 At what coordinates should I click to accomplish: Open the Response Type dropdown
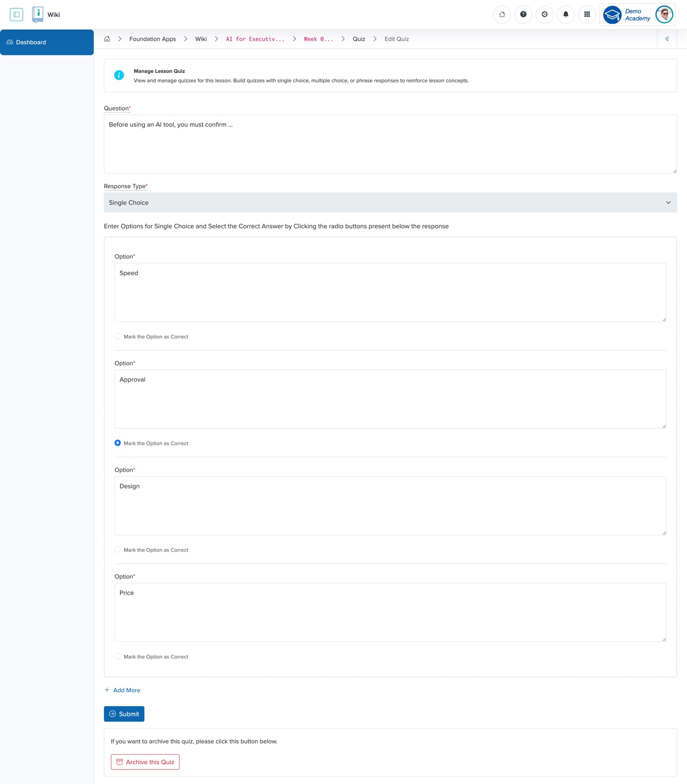coord(390,202)
